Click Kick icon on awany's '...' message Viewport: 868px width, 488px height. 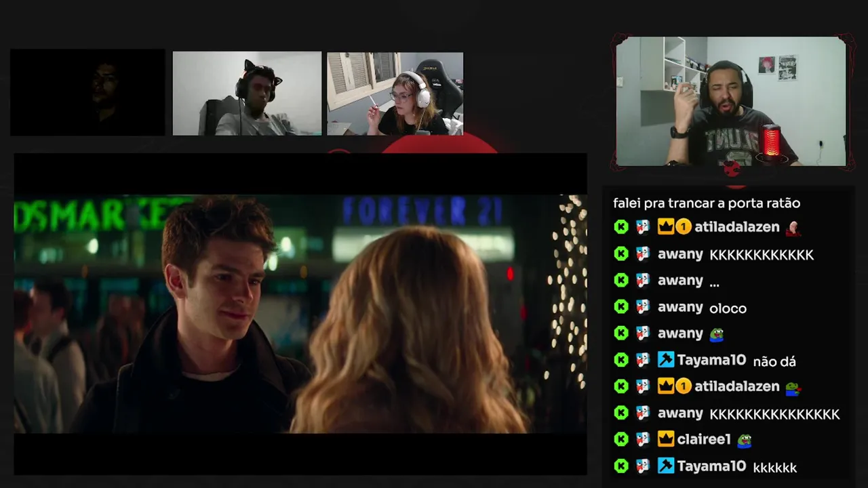tap(621, 280)
